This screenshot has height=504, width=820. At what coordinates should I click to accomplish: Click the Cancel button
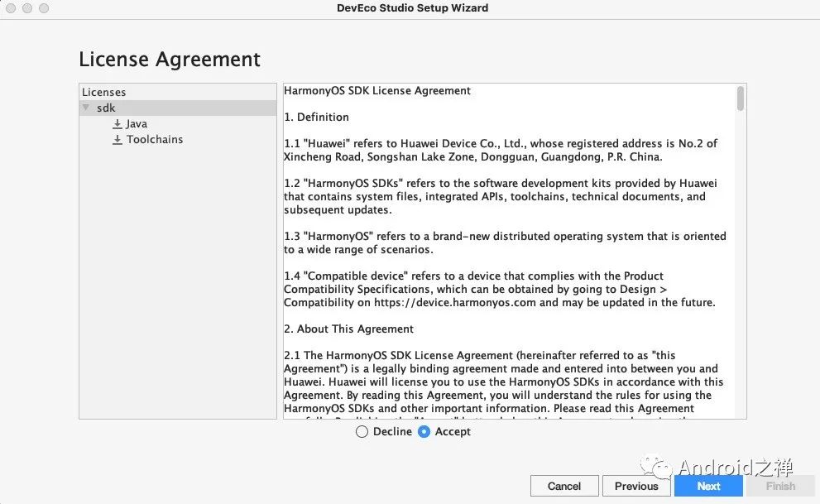pos(564,486)
